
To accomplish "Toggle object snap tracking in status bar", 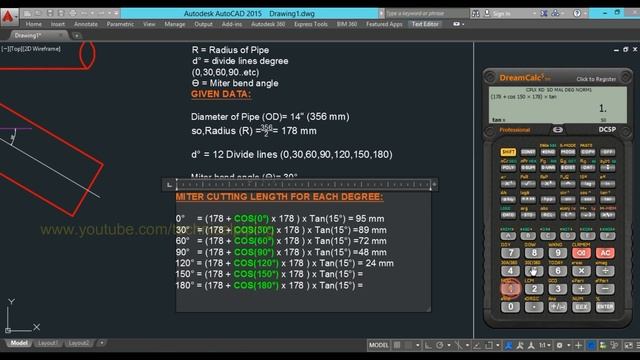I will click(477, 345).
